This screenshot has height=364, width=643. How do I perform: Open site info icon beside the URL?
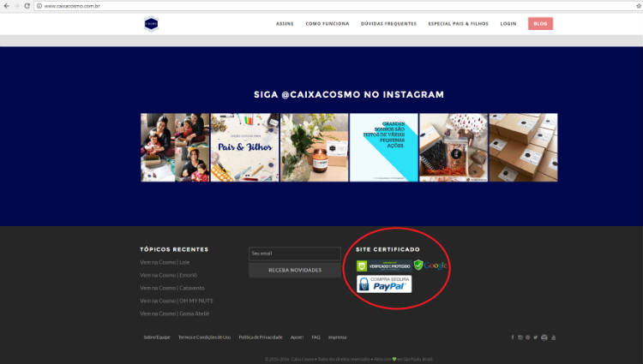[39, 6]
